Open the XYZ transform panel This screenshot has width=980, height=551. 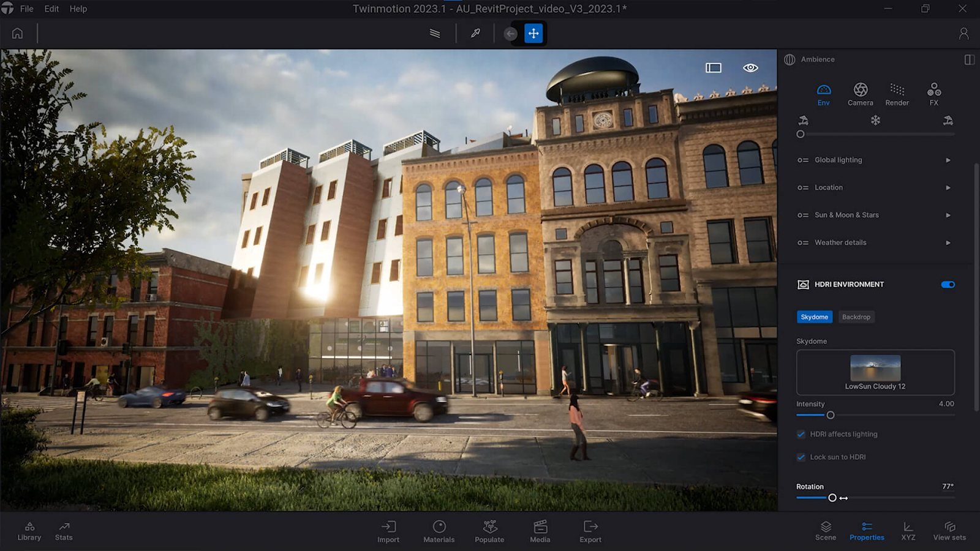[x=908, y=531]
